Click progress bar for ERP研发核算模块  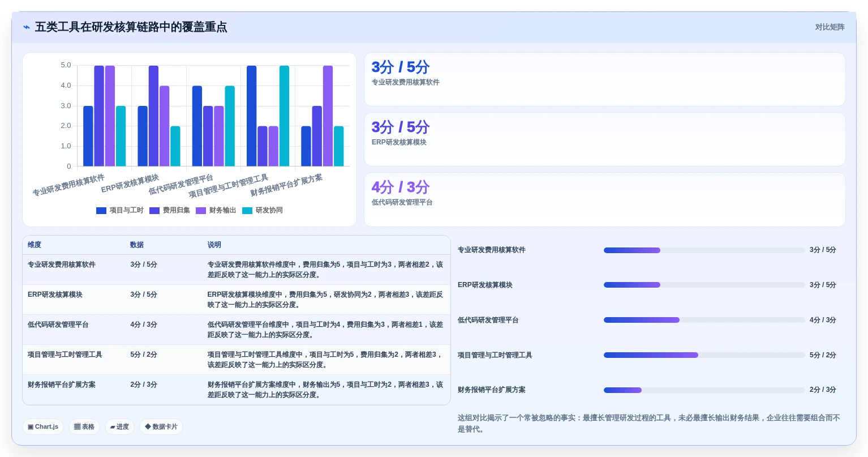704,285
